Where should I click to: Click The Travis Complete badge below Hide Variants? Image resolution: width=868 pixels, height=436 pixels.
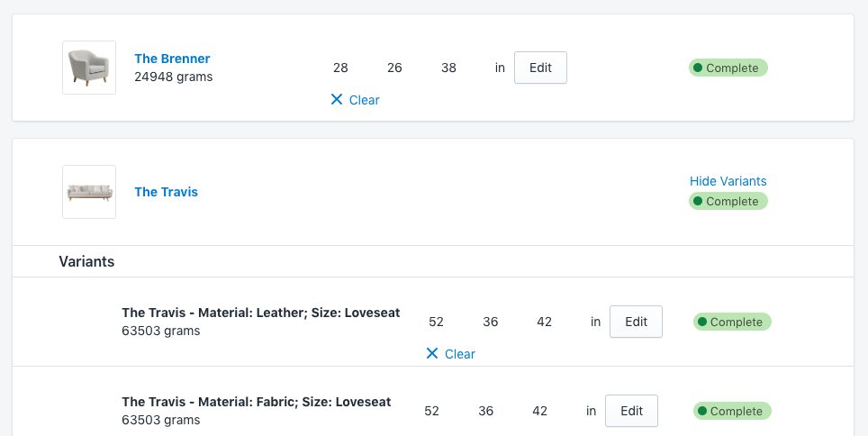pos(728,201)
